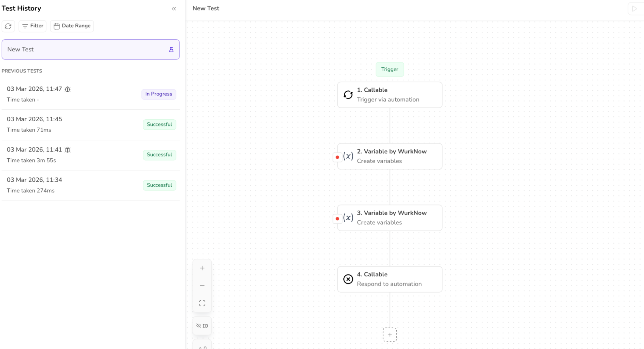The image size is (644, 349).
Task: Zoom in the canvas with plus
Action: click(202, 268)
